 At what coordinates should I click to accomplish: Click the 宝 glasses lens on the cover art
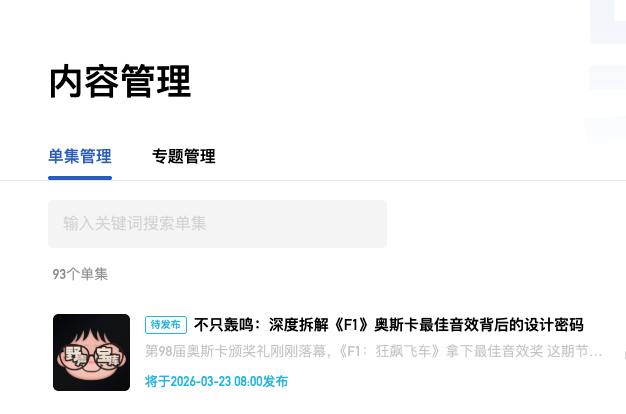tap(108, 357)
